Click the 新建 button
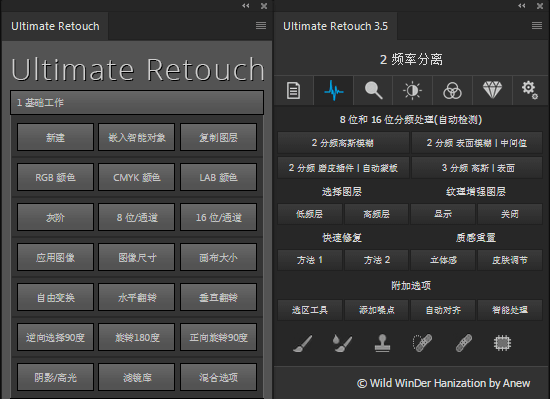 pyautogui.click(x=55, y=137)
